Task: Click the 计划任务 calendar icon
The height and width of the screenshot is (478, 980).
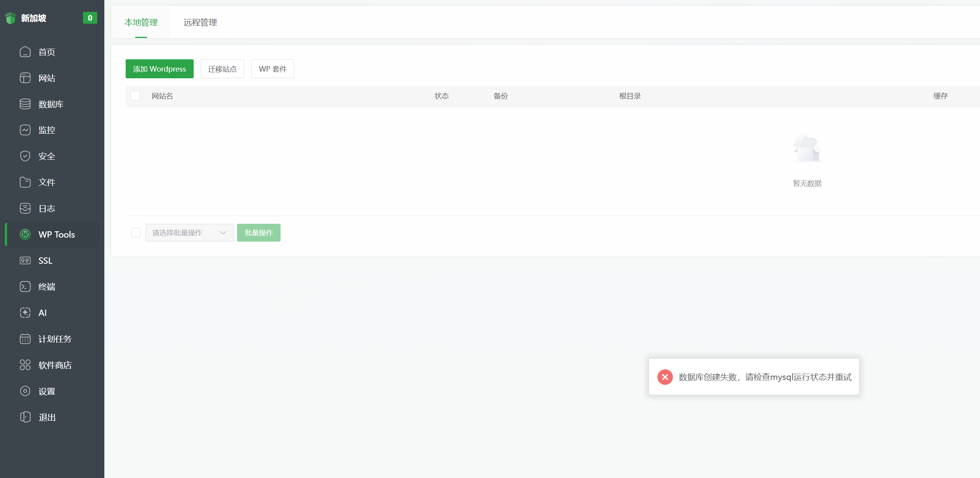Action: pos(25,339)
